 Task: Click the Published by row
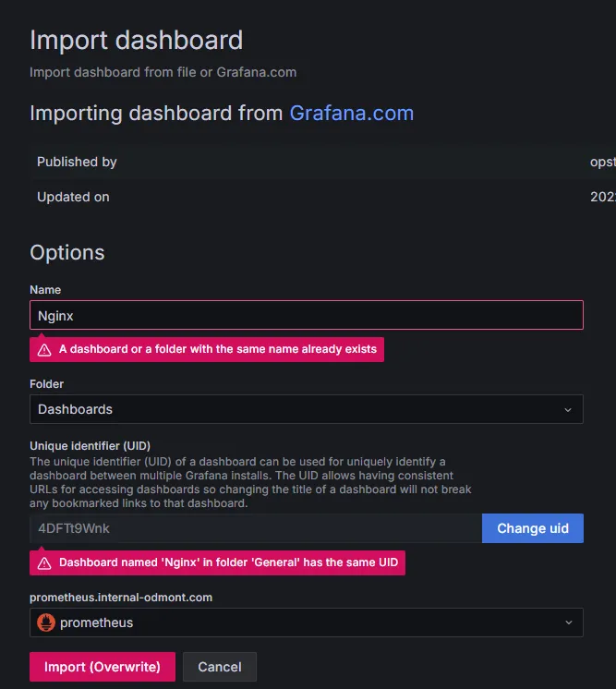(x=323, y=162)
